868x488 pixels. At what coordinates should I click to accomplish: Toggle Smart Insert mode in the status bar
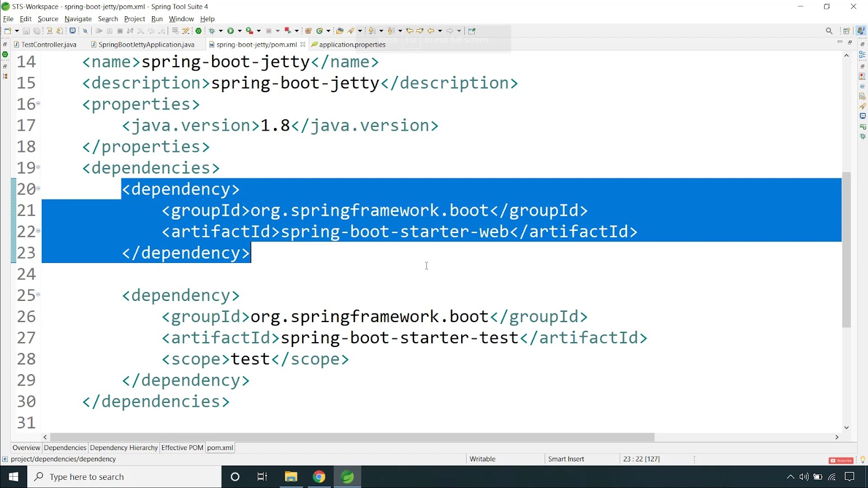pos(566,459)
